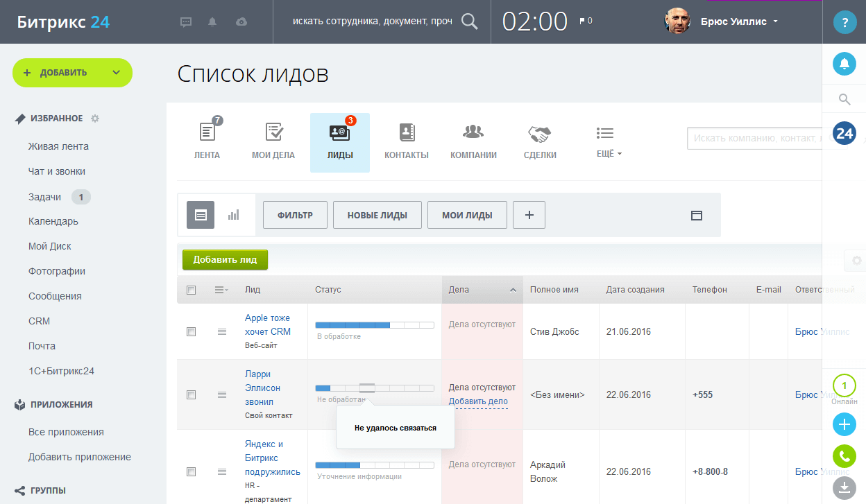Screen dimensions: 866x504
Task: Apply the Мои лиды filter
Action: pyautogui.click(x=467, y=215)
